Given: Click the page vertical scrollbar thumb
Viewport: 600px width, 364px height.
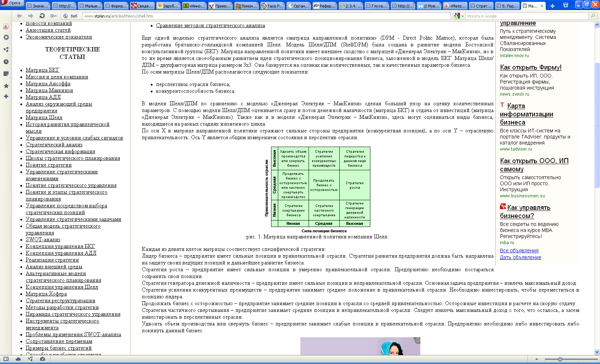Looking at the screenshot, I should (597, 125).
